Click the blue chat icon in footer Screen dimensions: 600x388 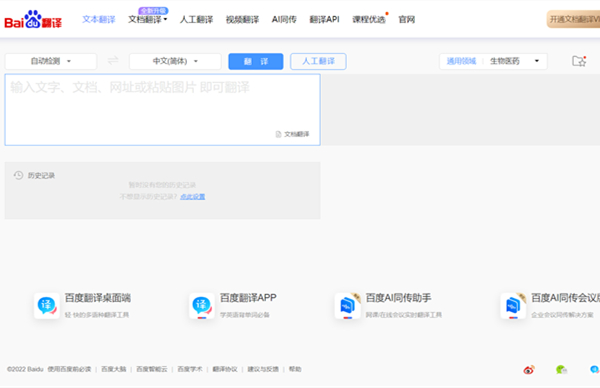pos(594,370)
